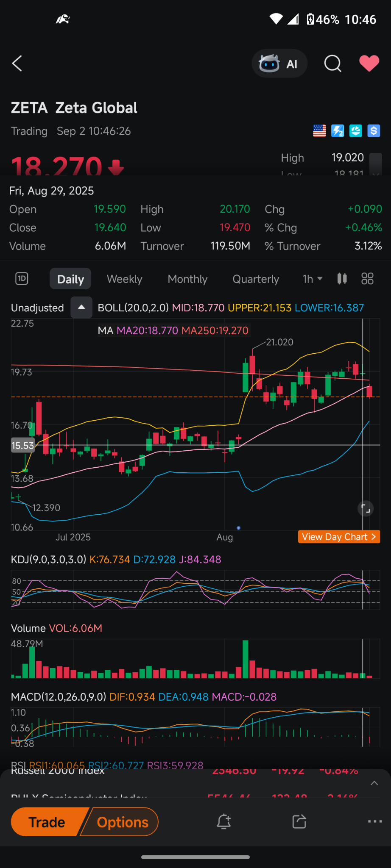Go back using the top-left arrow
This screenshot has width=391, height=868.
pyautogui.click(x=17, y=64)
